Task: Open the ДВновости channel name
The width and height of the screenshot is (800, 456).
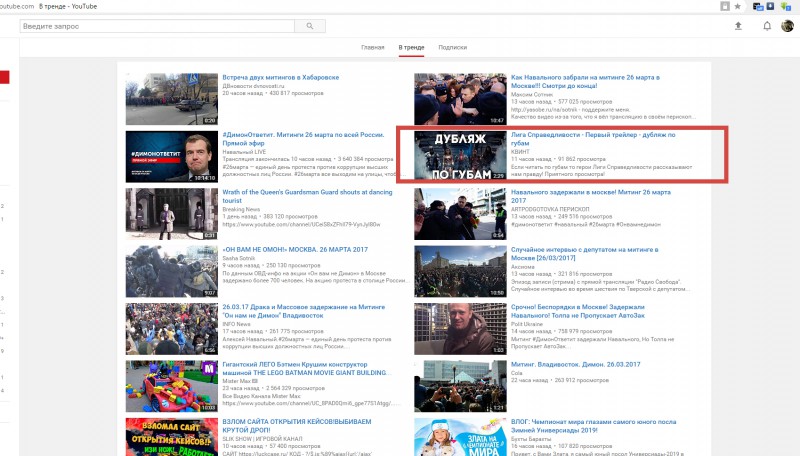Action: [x=253, y=86]
